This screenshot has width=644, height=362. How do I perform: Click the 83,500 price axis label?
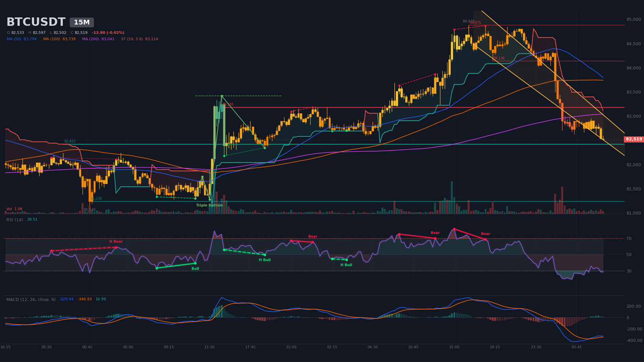click(634, 92)
